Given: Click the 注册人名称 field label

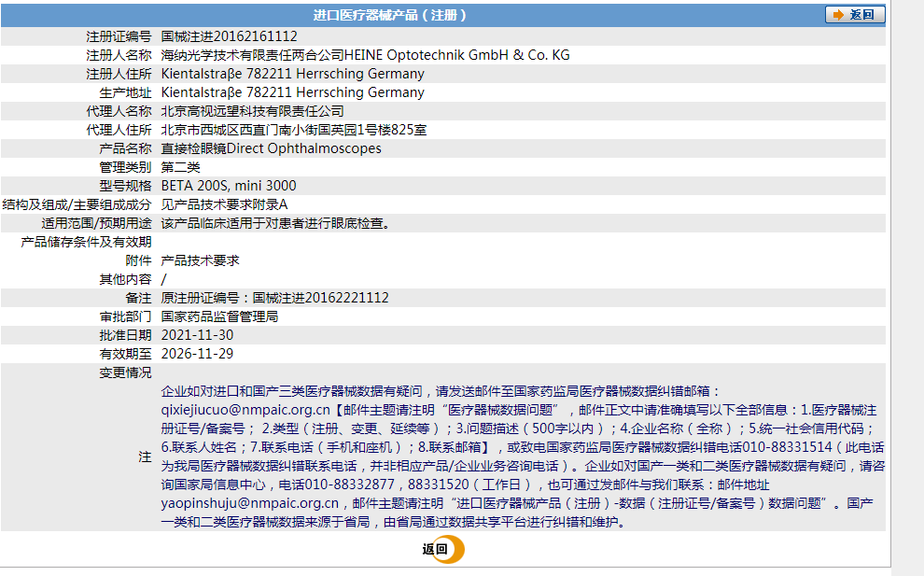Looking at the screenshot, I should (119, 55).
